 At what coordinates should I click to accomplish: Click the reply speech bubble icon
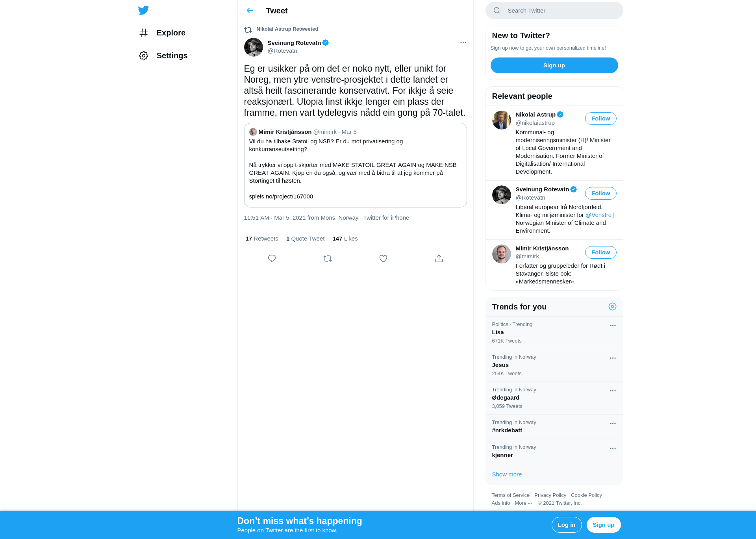click(272, 259)
